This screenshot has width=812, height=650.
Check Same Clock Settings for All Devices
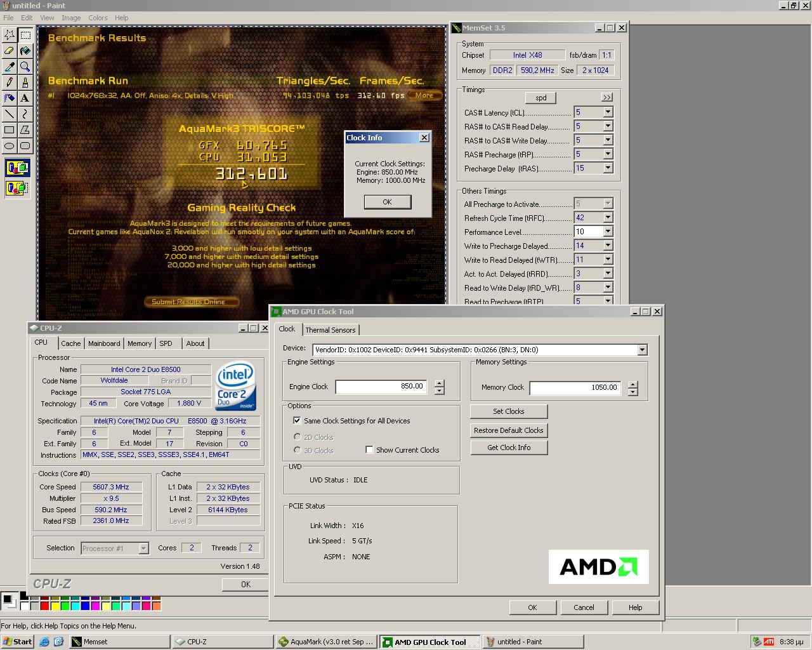pos(297,420)
